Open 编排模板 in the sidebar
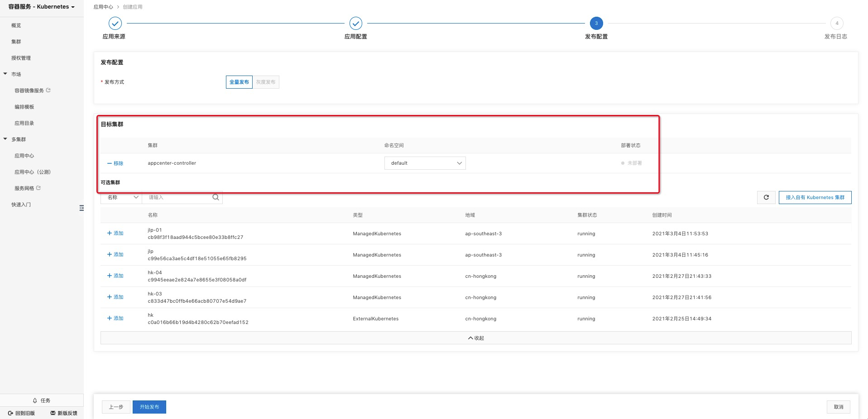 24,107
